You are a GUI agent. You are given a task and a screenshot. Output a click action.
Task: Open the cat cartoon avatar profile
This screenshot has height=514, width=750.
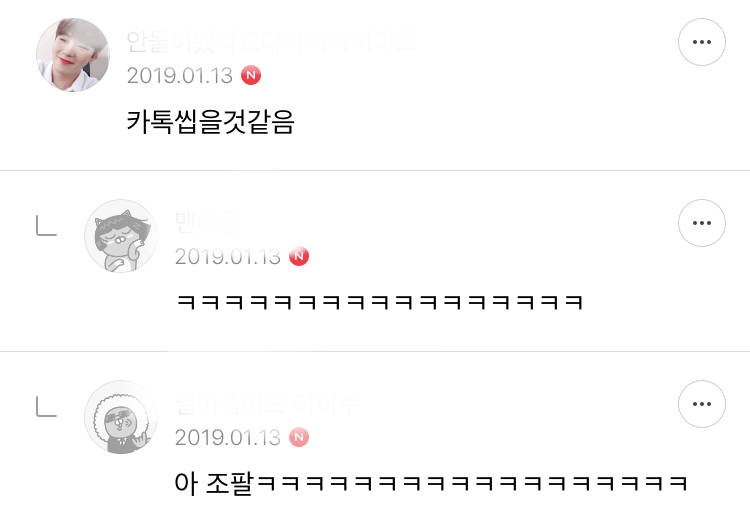121,236
